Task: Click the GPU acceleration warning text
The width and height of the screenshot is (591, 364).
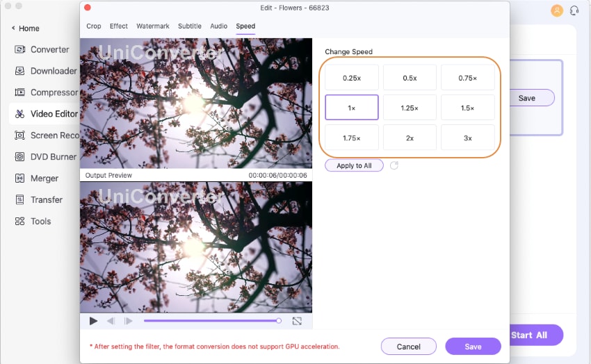Action: [x=214, y=347]
